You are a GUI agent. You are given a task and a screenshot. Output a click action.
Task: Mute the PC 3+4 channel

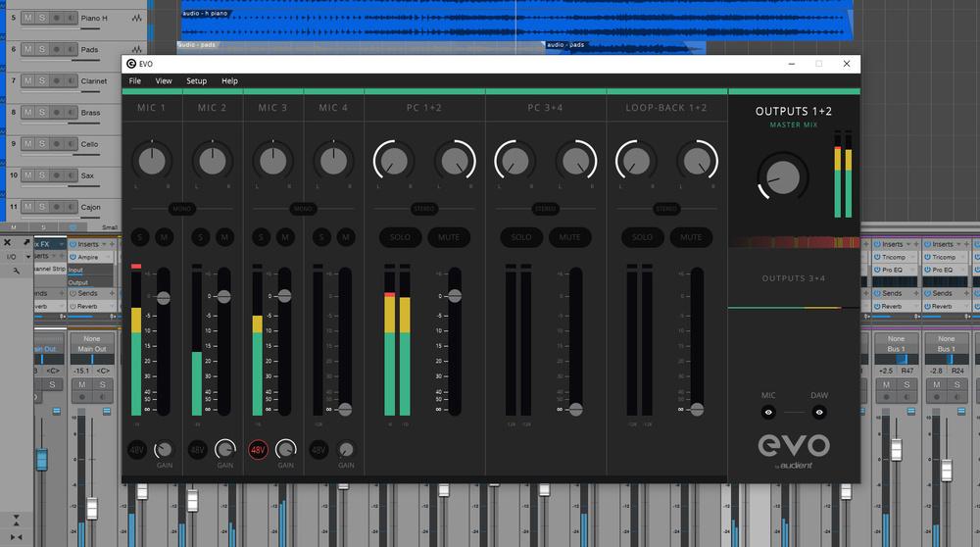569,237
